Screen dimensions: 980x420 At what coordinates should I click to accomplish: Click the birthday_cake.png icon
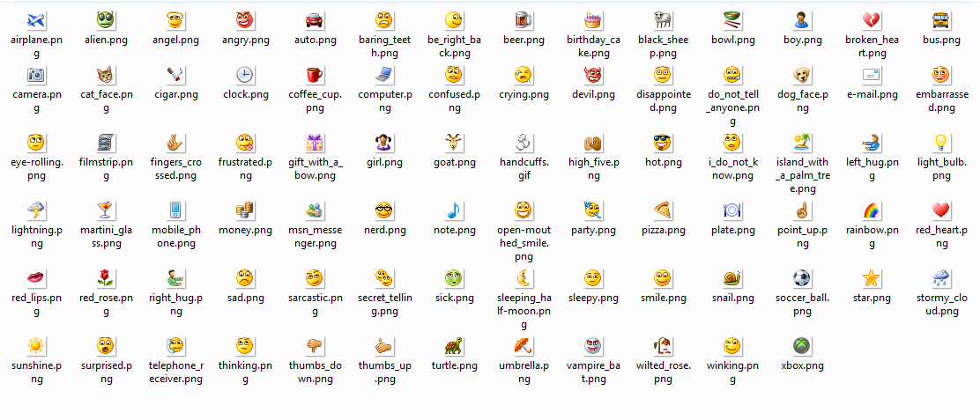pyautogui.click(x=593, y=21)
